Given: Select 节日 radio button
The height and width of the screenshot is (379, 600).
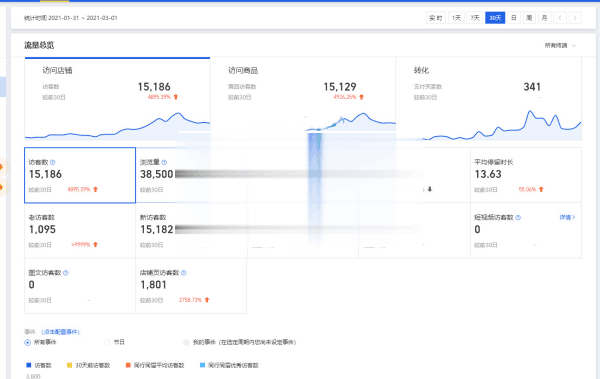Looking at the screenshot, I should coord(107,343).
